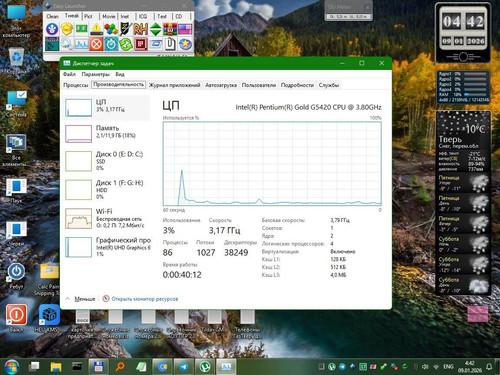Open the notification bell in tray
500x375 pixels.
(489, 367)
